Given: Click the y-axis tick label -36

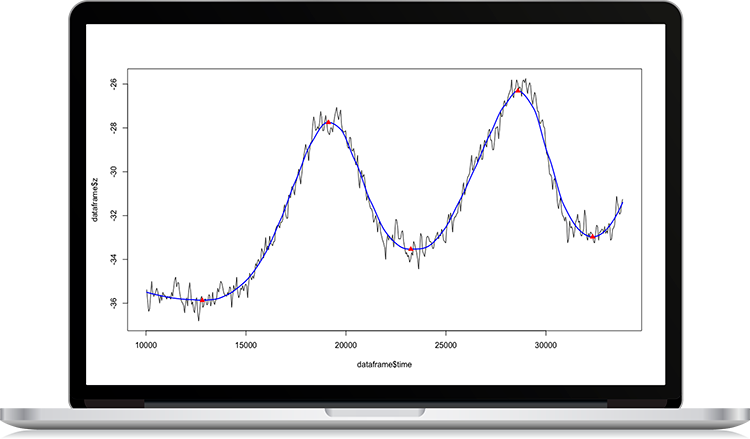Looking at the screenshot, I should (x=113, y=303).
